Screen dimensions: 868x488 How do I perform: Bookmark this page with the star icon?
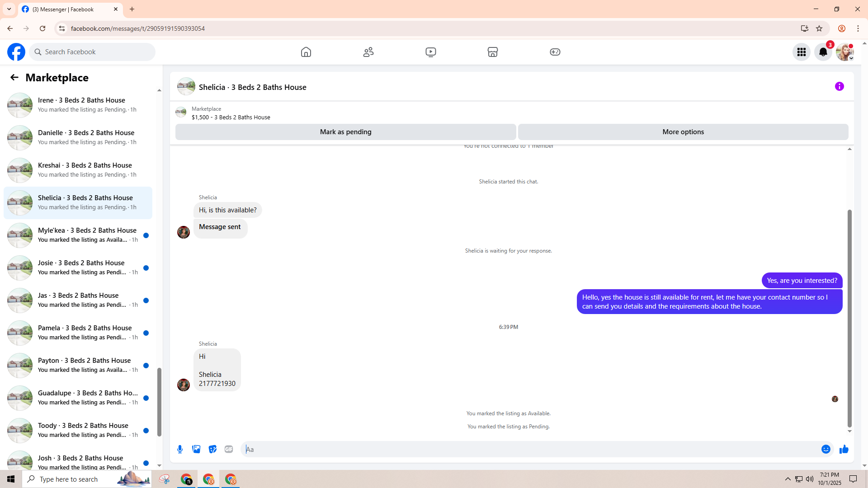pyautogui.click(x=819, y=28)
